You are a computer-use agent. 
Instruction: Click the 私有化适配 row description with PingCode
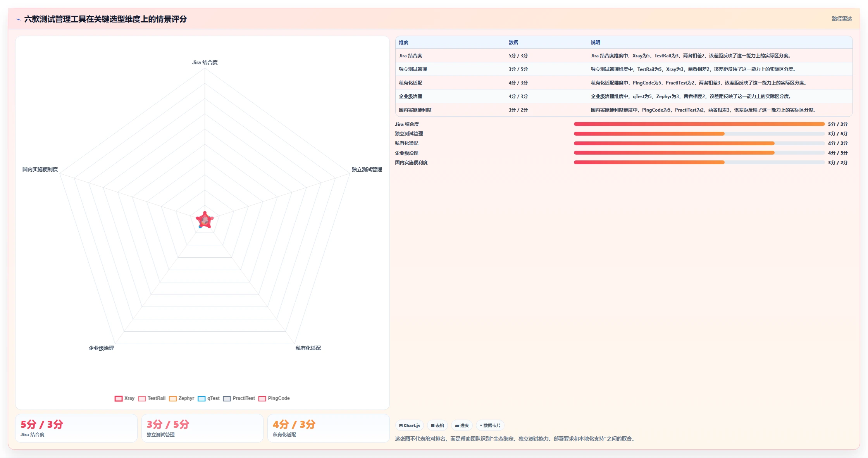click(699, 83)
